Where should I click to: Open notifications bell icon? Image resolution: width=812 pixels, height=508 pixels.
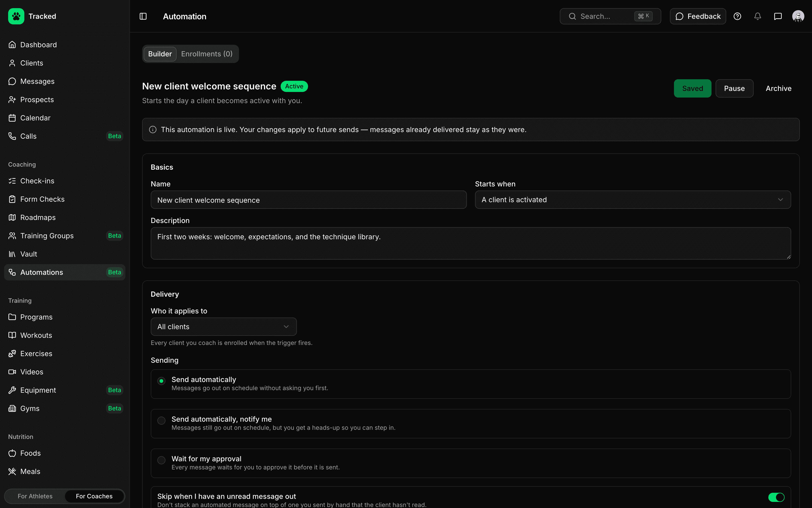758,17
